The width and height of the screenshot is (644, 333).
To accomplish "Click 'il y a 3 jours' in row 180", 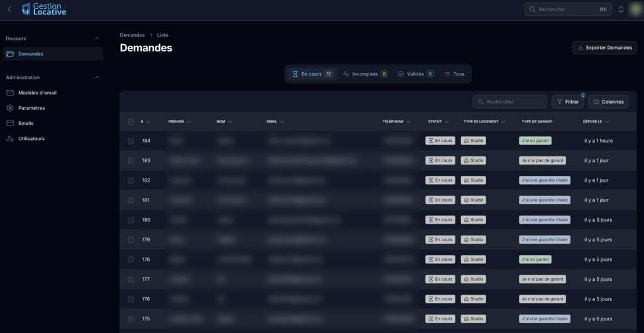I will point(598,220).
